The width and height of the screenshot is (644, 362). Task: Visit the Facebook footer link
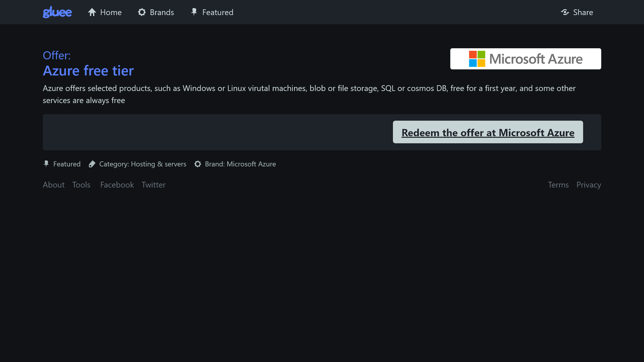point(117,185)
